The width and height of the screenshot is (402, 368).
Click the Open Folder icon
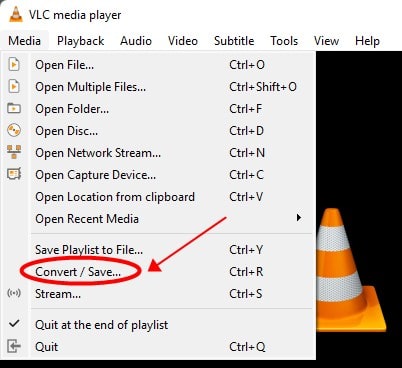point(14,108)
